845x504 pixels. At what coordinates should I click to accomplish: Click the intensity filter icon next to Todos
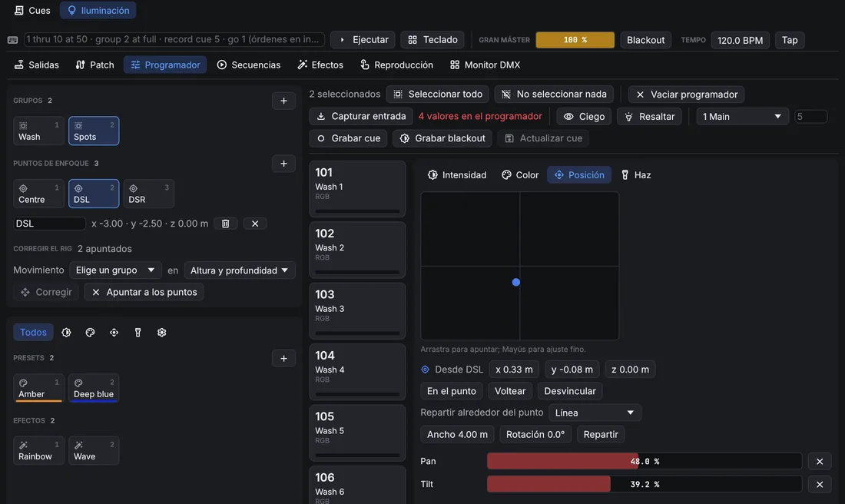point(66,333)
